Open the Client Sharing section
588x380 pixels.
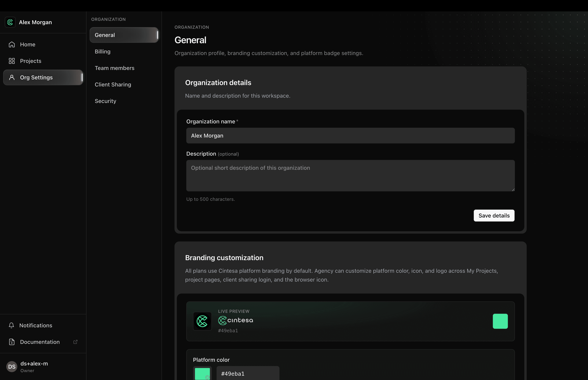(124, 85)
